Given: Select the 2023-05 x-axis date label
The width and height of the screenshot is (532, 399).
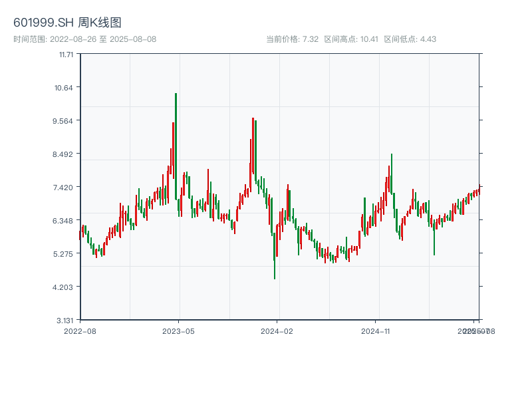Looking at the screenshot, I should [x=178, y=331].
